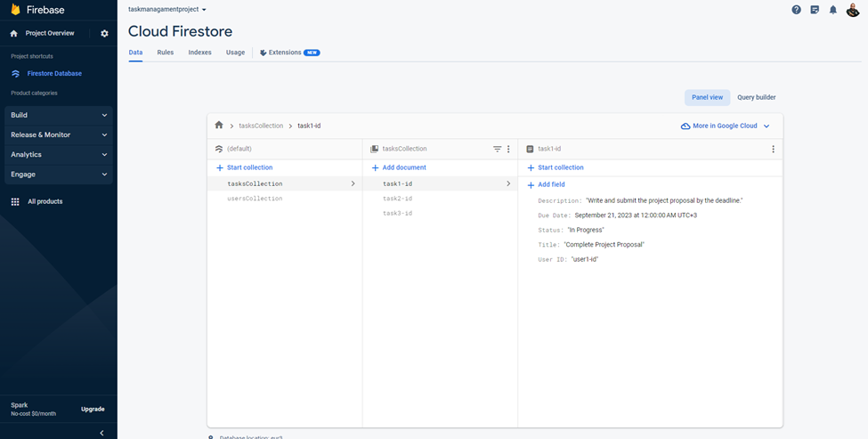Open All products link

click(x=45, y=202)
